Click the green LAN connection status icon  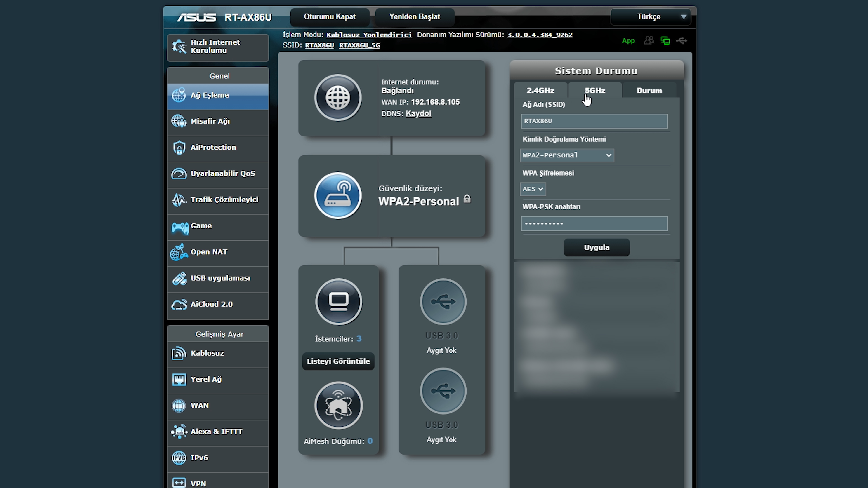click(x=665, y=41)
